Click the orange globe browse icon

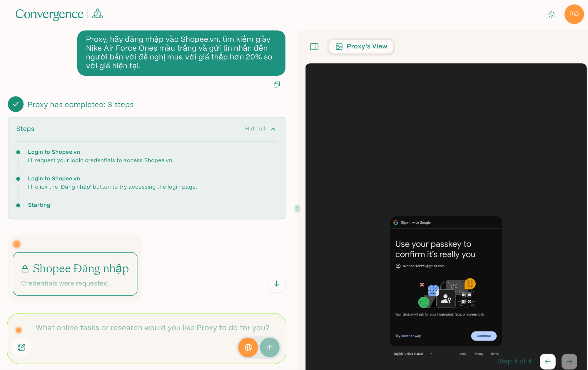point(248,347)
